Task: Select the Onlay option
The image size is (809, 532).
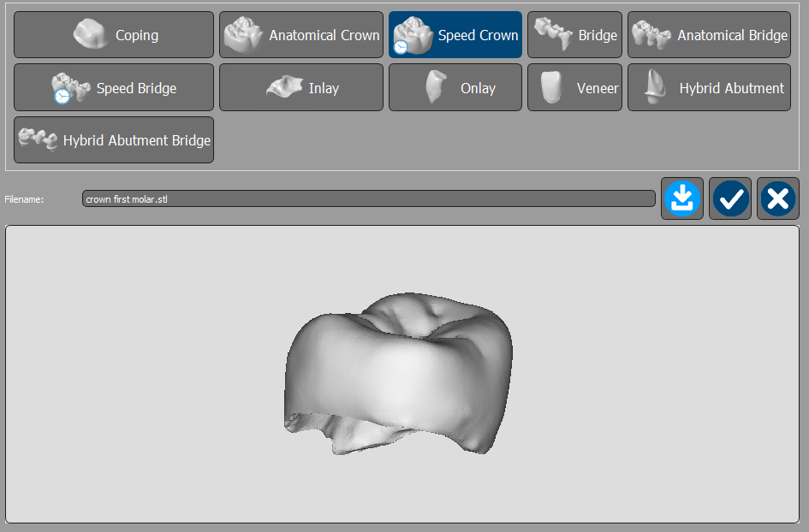Action: click(455, 88)
